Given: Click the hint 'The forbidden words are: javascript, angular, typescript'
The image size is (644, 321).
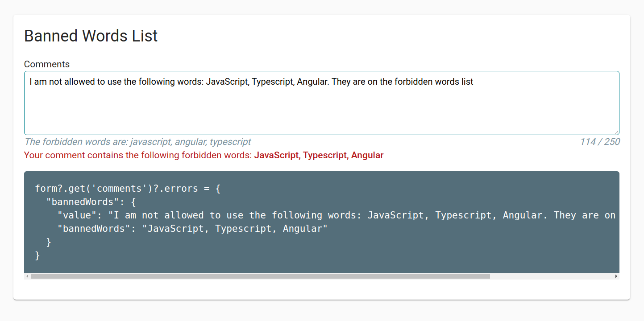Looking at the screenshot, I should [x=137, y=142].
